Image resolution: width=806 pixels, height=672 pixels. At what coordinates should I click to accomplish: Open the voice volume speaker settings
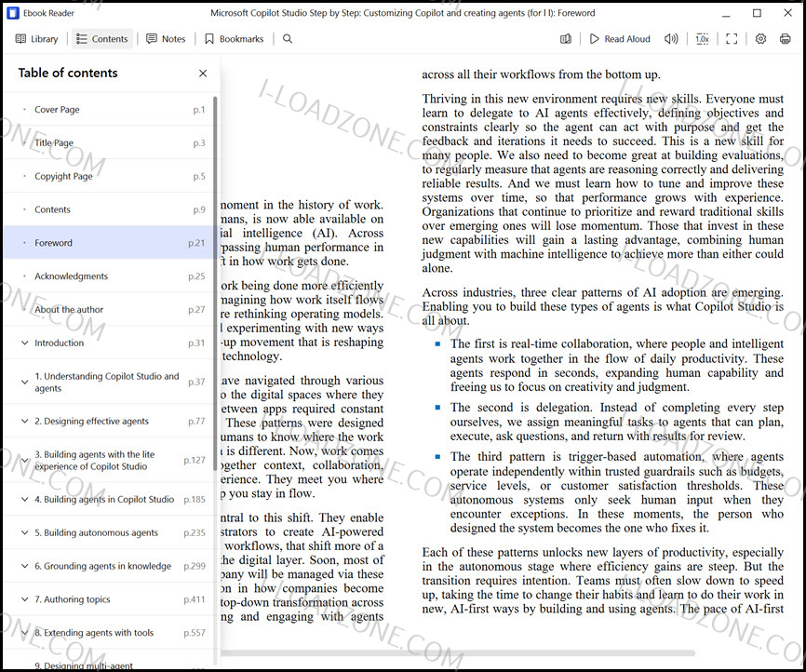tap(671, 38)
